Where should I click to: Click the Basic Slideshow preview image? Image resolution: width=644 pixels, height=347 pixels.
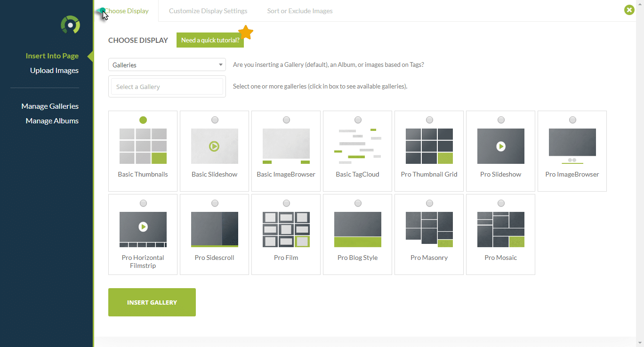215,146
